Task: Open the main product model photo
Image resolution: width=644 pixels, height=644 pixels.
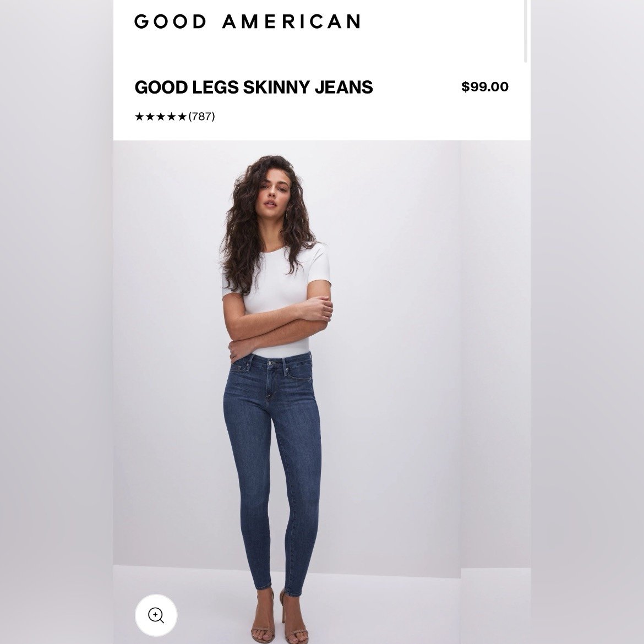Action: point(287,392)
